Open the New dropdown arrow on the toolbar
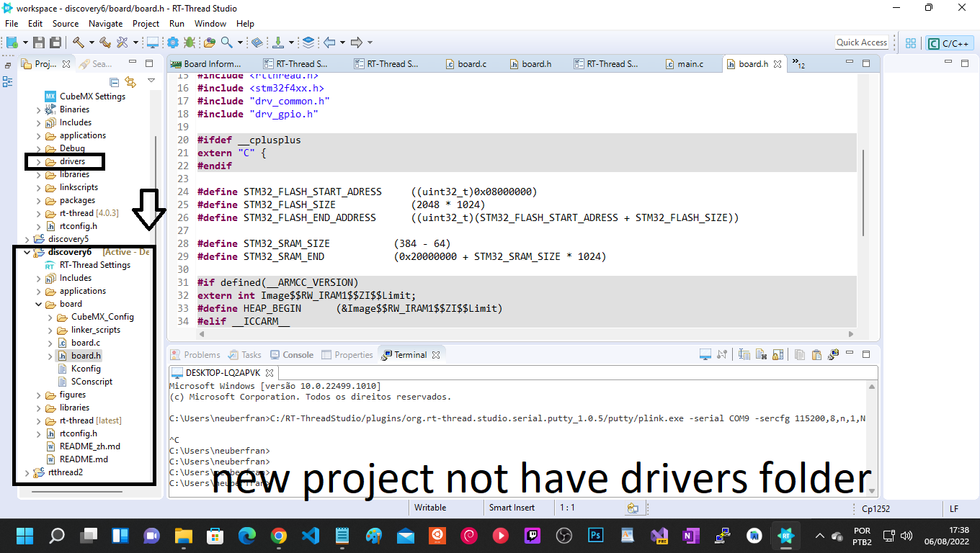Screen dimensions: 980x553 [x=24, y=43]
